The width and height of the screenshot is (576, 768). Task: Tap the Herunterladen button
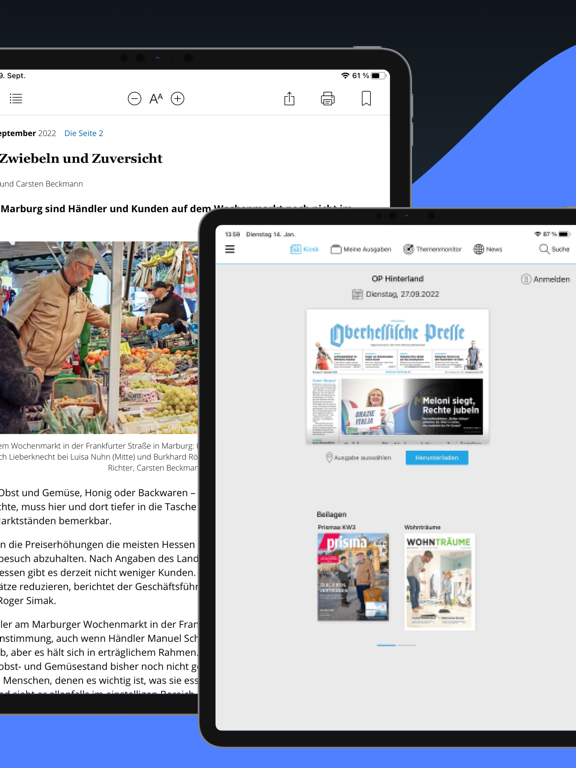pyautogui.click(x=437, y=457)
